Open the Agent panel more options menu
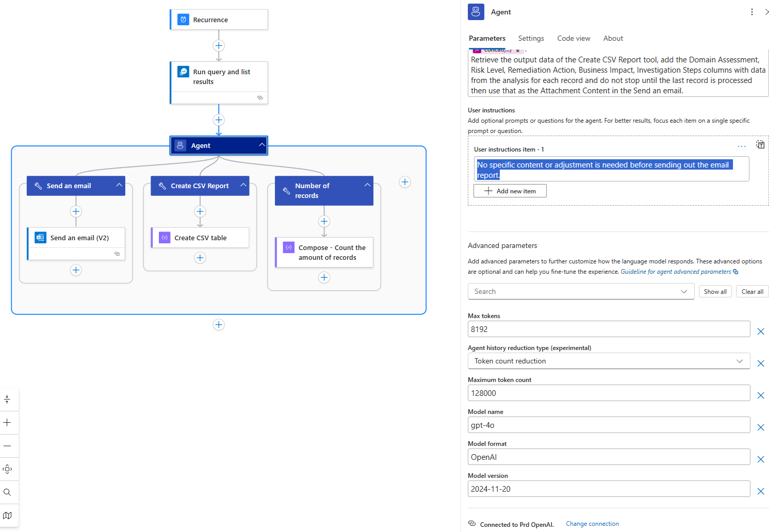Image resolution: width=769 pixels, height=532 pixels. tap(751, 12)
